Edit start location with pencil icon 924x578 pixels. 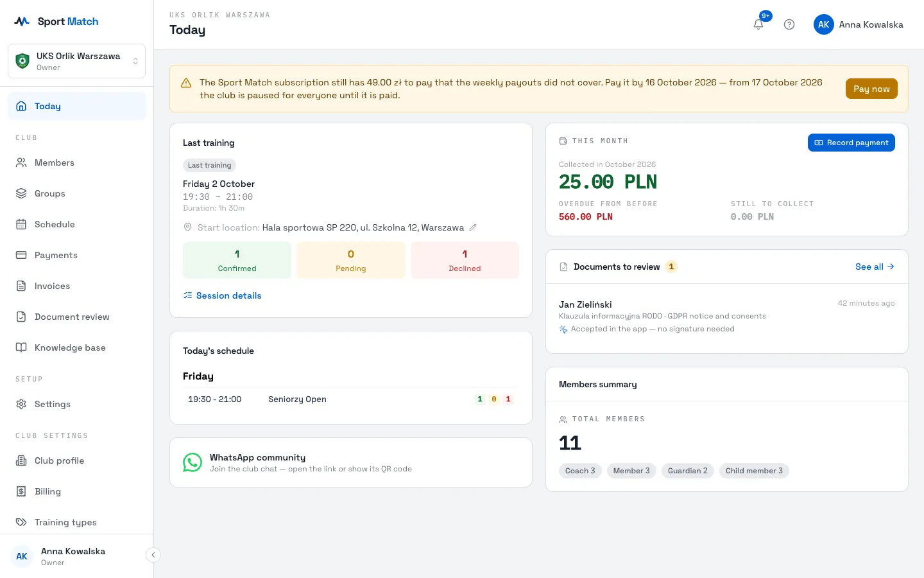(x=473, y=227)
